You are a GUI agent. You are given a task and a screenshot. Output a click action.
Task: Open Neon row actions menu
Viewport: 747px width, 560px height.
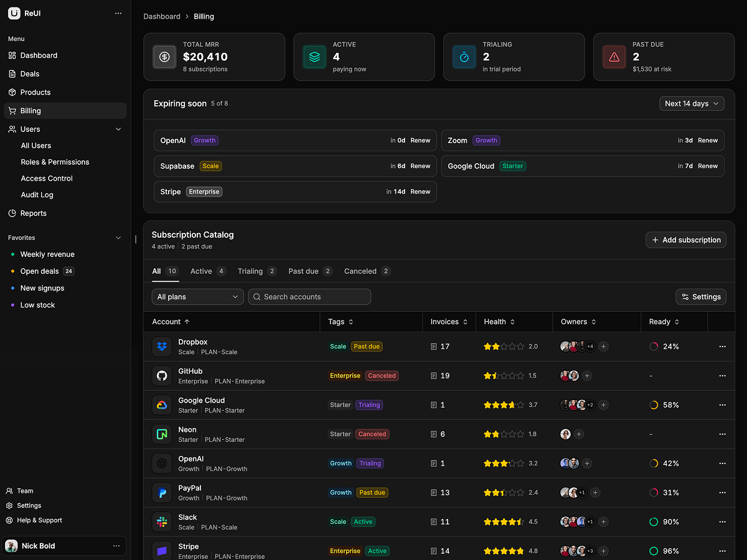722,434
